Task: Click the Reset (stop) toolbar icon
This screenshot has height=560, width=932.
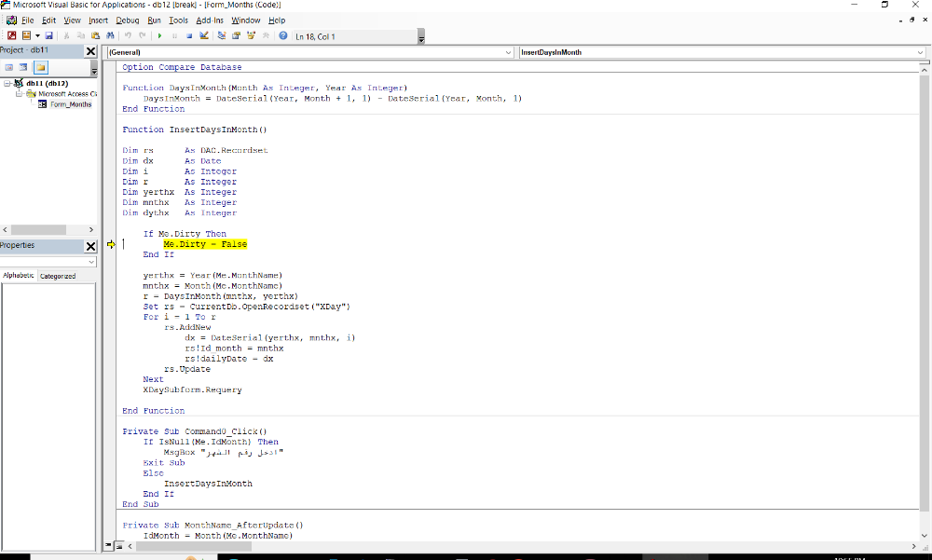Action: pyautogui.click(x=189, y=36)
